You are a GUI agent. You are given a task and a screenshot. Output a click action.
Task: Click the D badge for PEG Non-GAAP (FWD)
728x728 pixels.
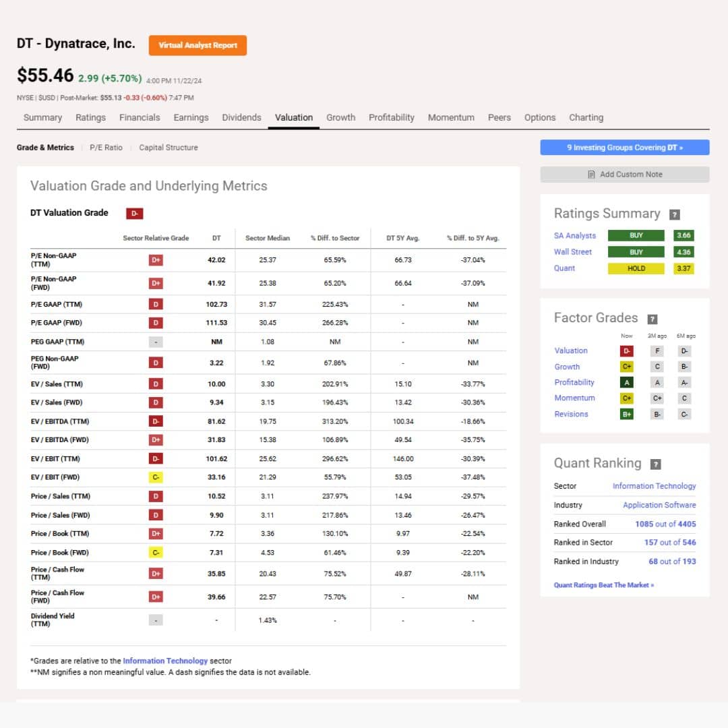[156, 363]
